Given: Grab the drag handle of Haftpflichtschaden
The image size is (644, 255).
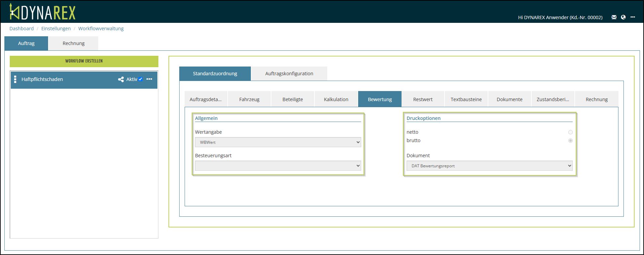Looking at the screenshot, I should 15,79.
